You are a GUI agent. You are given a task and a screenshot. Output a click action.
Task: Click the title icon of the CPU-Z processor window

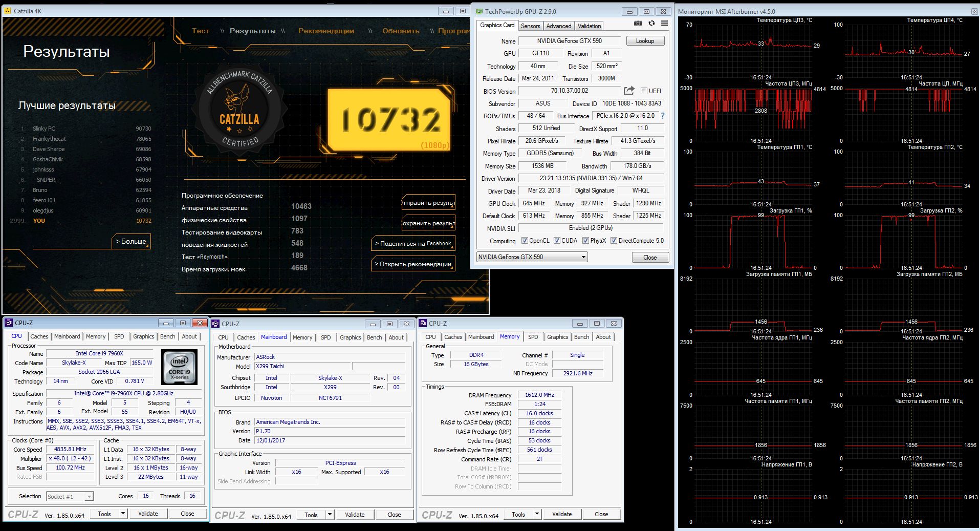tap(9, 323)
